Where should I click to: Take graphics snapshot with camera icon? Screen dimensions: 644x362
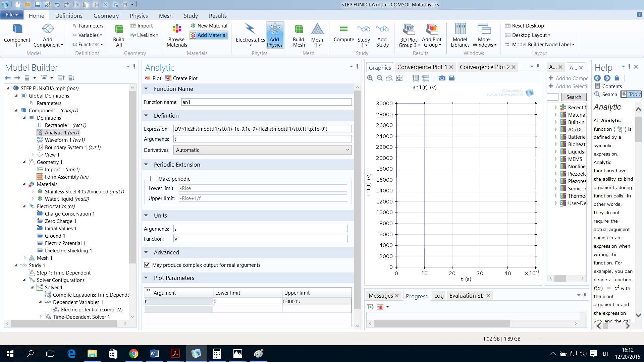[x=442, y=78]
